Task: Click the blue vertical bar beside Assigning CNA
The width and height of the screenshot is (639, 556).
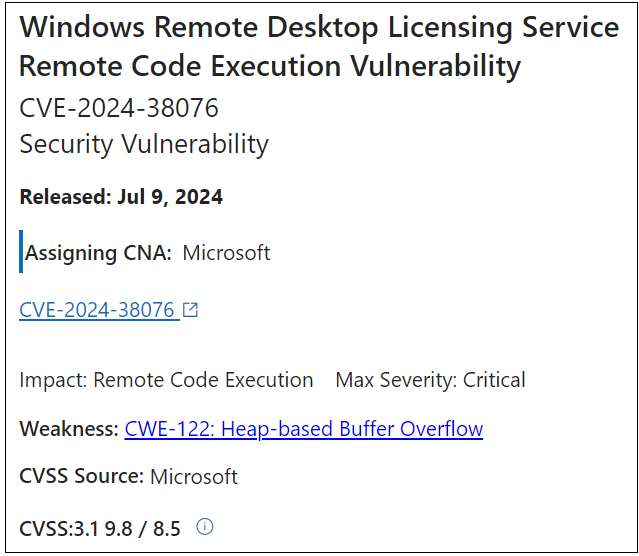Action: (21, 251)
